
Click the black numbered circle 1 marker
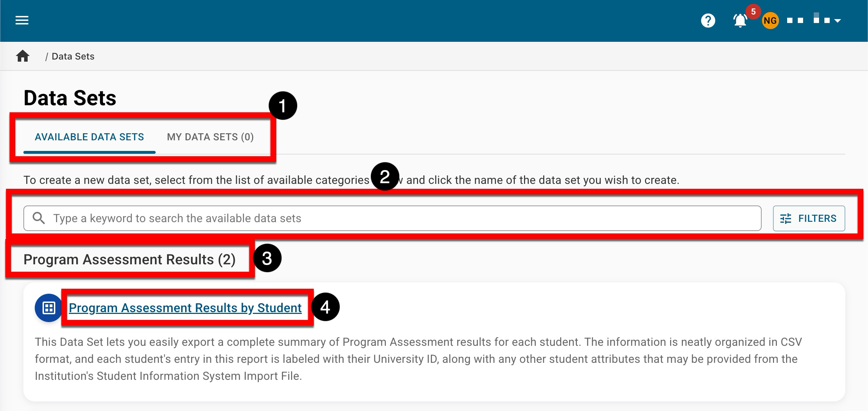point(283,106)
